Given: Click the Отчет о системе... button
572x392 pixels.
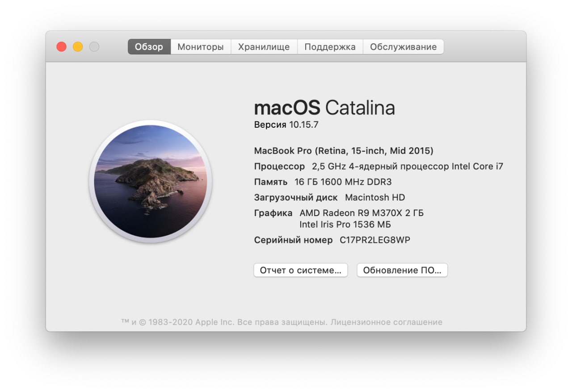Looking at the screenshot, I should tap(301, 270).
